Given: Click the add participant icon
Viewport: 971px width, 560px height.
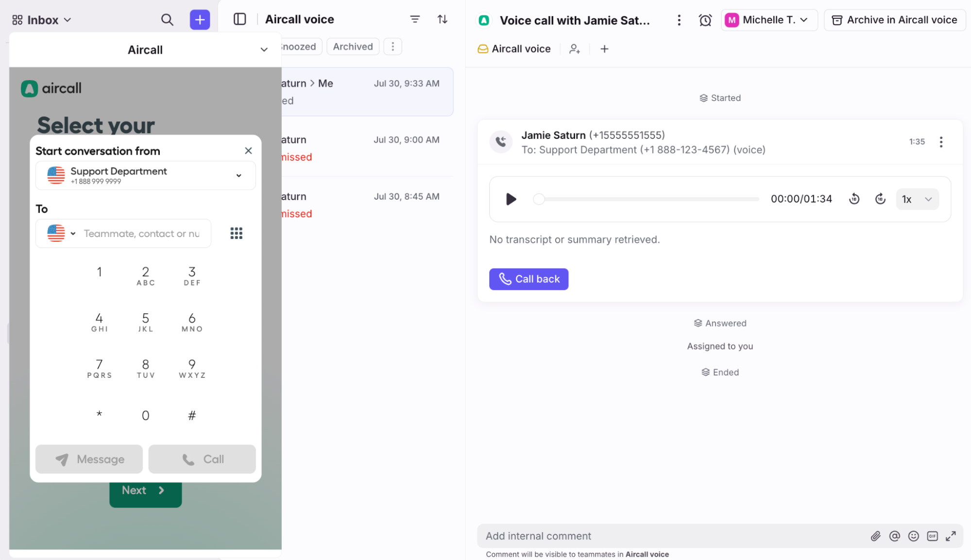Looking at the screenshot, I should point(574,49).
